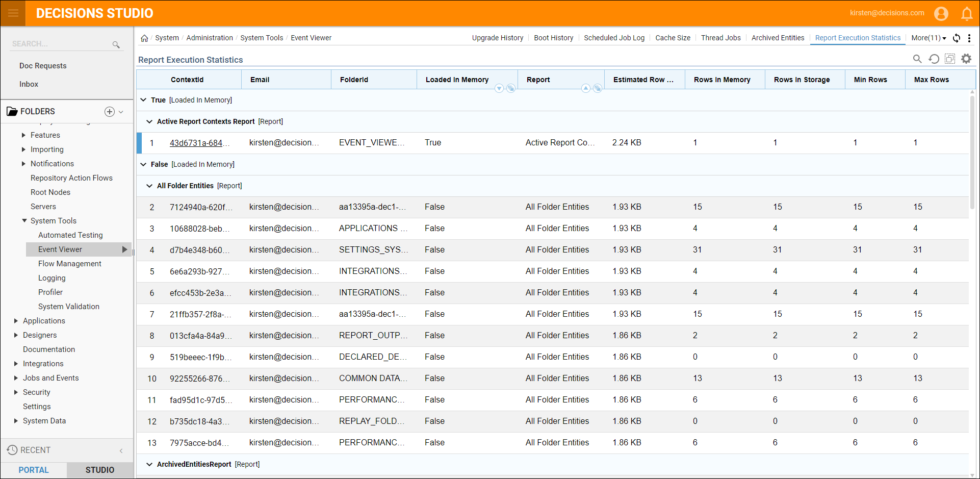Expand the Features tree node
Screen dimensions: 980x479
23,135
